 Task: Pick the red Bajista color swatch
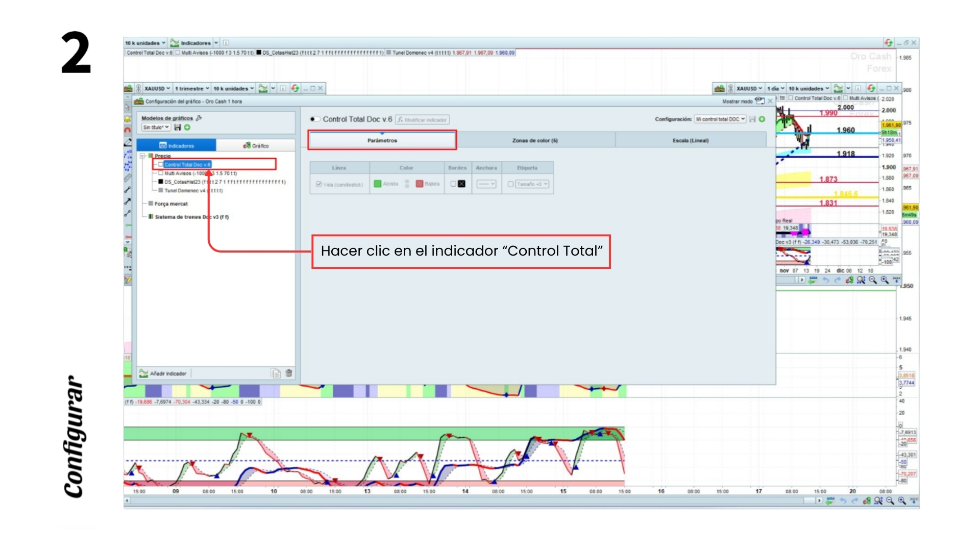pyautogui.click(x=419, y=184)
